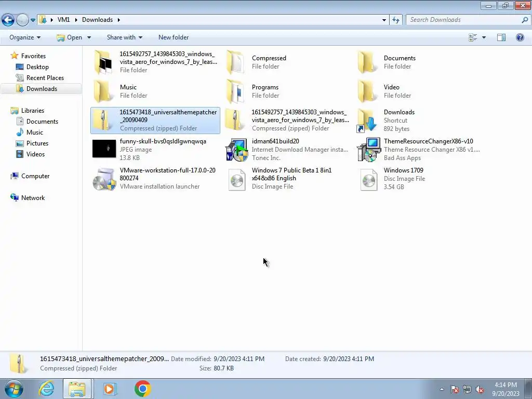Select the vista_aero zipped folder icon
The height and width of the screenshot is (399, 532).
click(x=235, y=120)
